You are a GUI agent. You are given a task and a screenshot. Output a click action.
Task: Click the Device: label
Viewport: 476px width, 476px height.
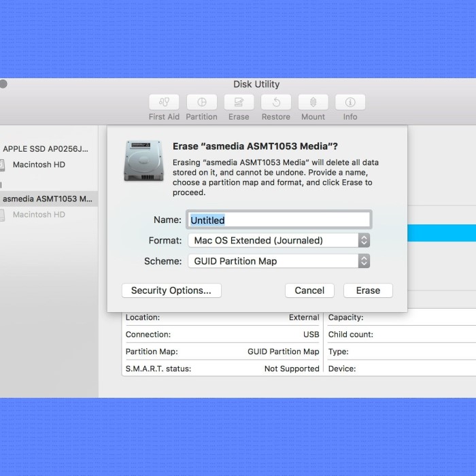[342, 369]
